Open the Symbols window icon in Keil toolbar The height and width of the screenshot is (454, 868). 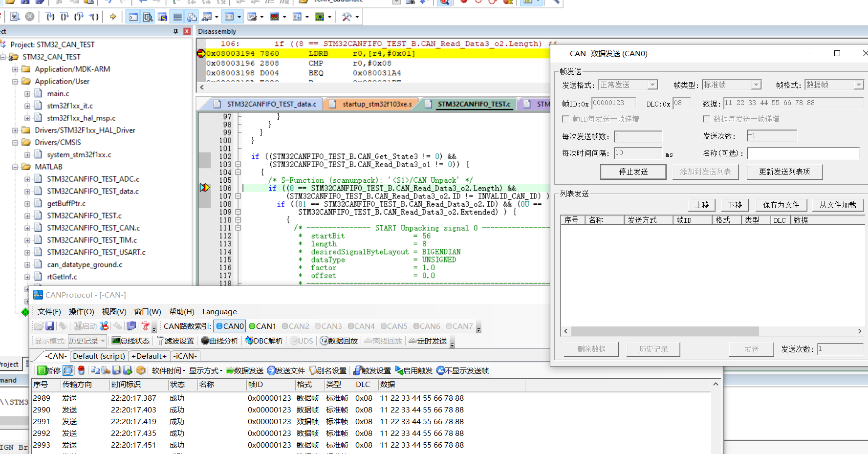tap(162, 17)
